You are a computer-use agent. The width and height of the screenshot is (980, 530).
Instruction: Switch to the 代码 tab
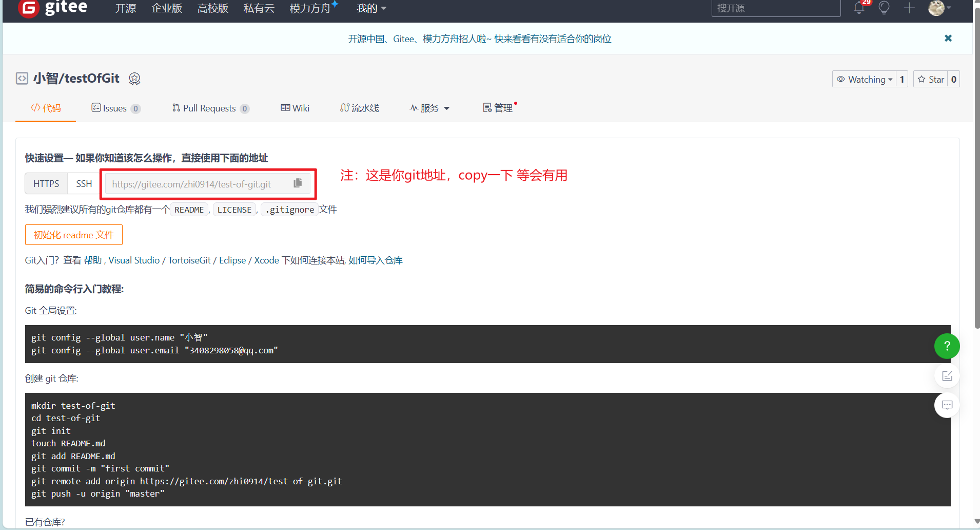point(46,108)
